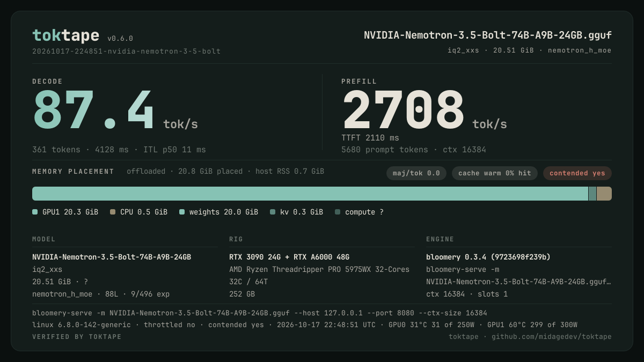Viewport: 644px width, 362px height.
Task: Click the RIG column heading
Action: 236,239
